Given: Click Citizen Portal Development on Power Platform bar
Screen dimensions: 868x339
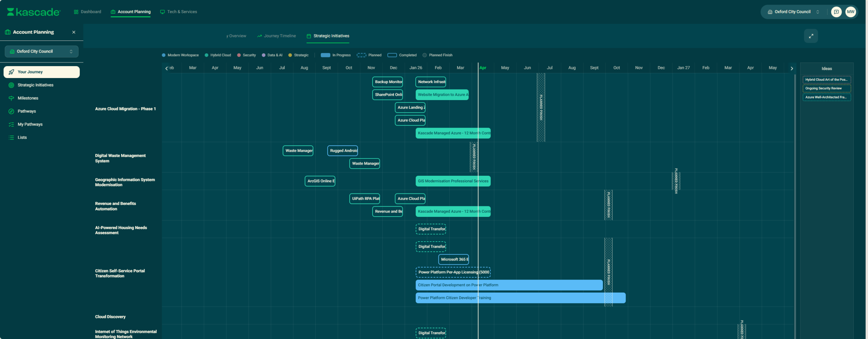Looking at the screenshot, I should point(509,285).
